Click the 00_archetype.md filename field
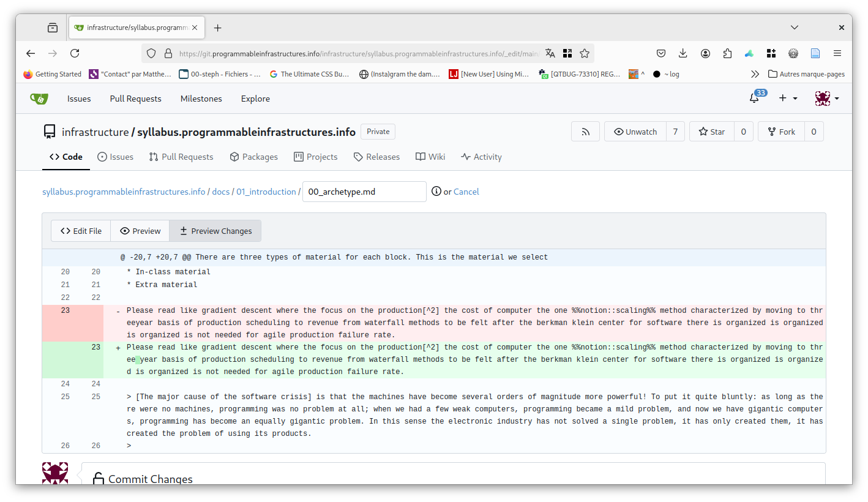Screen dimensions: 868x502 tap(364, 192)
